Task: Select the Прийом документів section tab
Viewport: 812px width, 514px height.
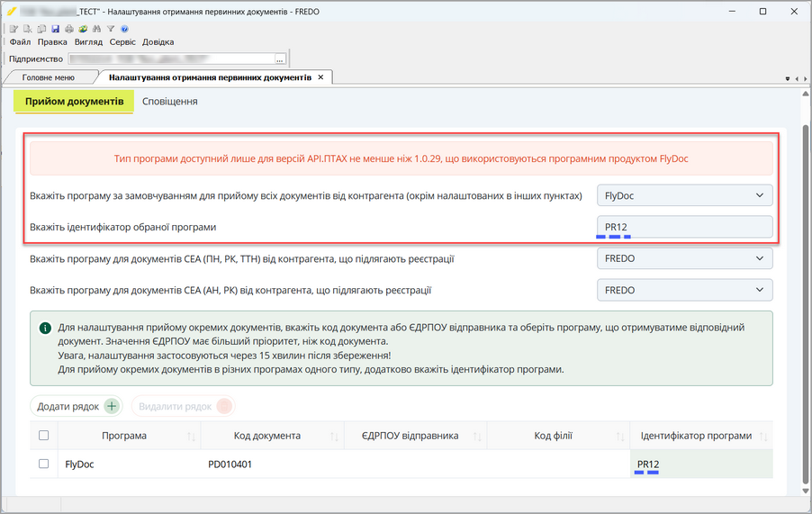Action: (74, 102)
